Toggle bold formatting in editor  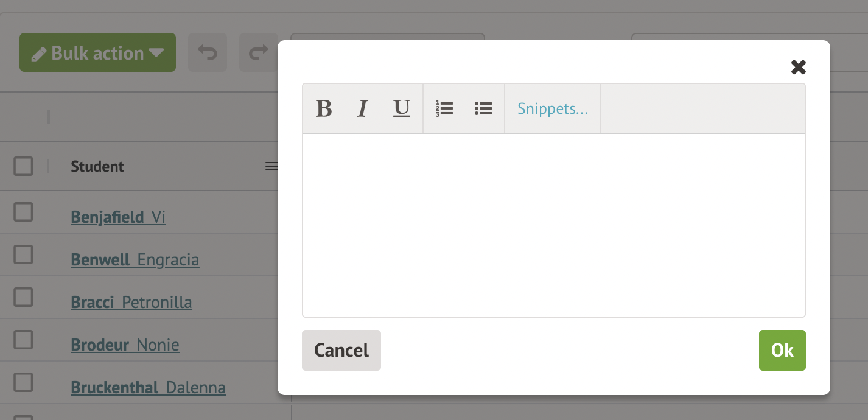point(324,109)
